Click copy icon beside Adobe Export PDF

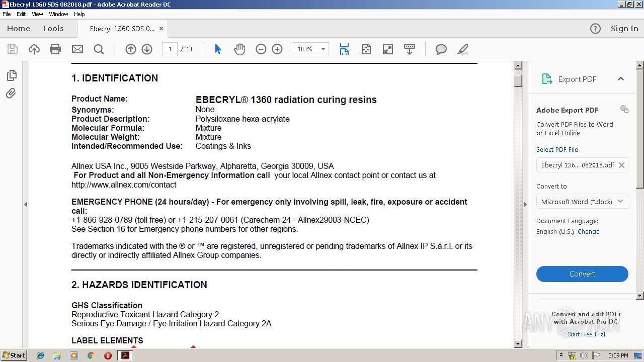pyautogui.click(x=624, y=109)
